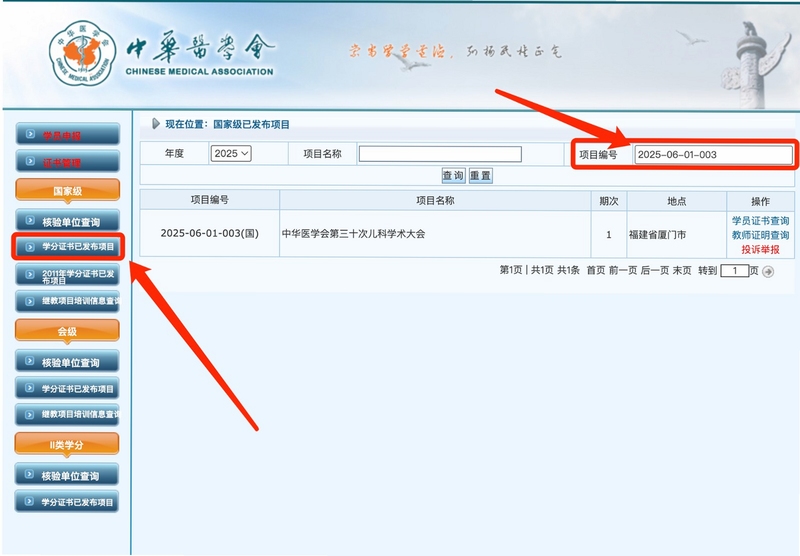Click the go-to-page arrow icon in pagination
800x556 pixels.
coord(768,272)
